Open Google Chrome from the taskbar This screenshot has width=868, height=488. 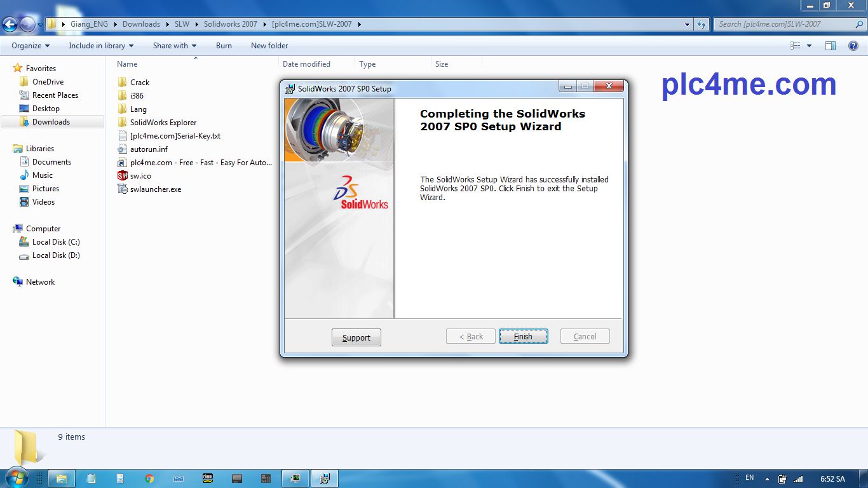[x=149, y=478]
